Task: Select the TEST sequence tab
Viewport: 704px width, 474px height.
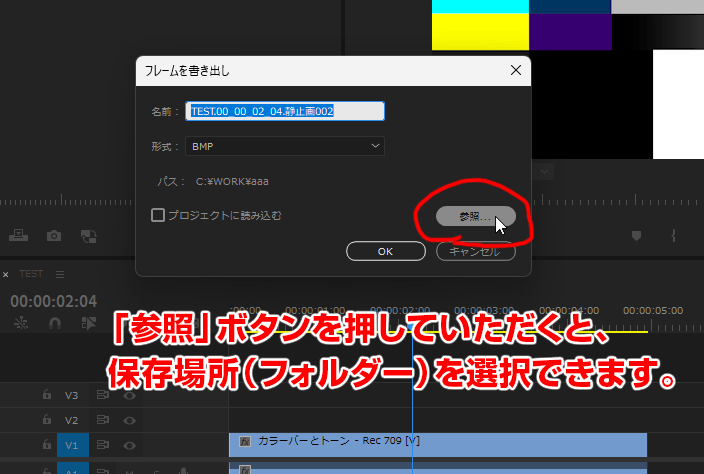Action: (x=31, y=274)
